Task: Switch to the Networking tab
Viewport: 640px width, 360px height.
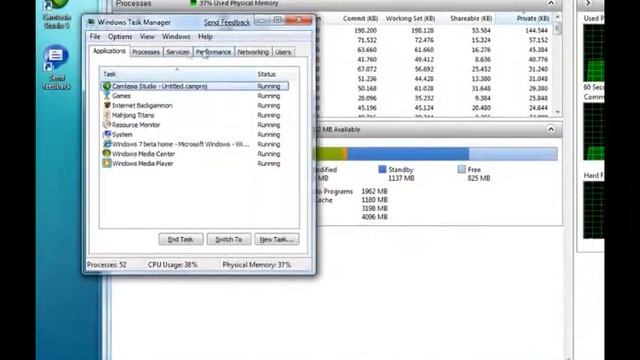Action: click(253, 52)
